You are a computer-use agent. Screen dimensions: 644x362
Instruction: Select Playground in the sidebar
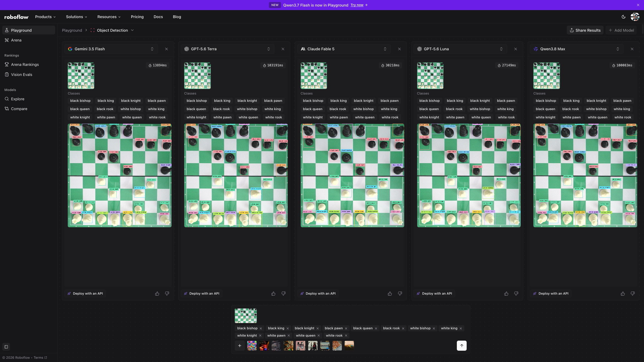pos(29,30)
